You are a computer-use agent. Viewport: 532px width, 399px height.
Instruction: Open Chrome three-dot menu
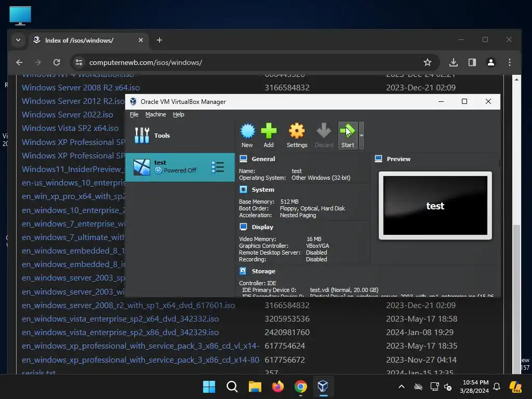tap(509, 62)
